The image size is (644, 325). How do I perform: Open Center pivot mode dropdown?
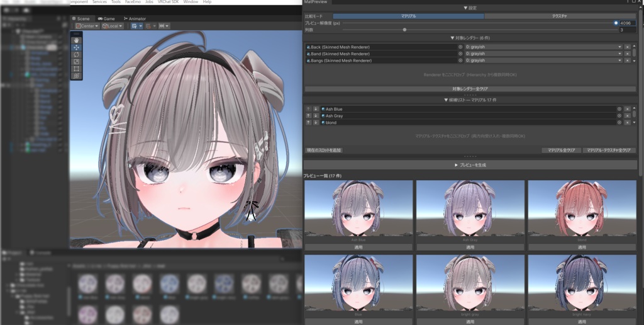87,26
